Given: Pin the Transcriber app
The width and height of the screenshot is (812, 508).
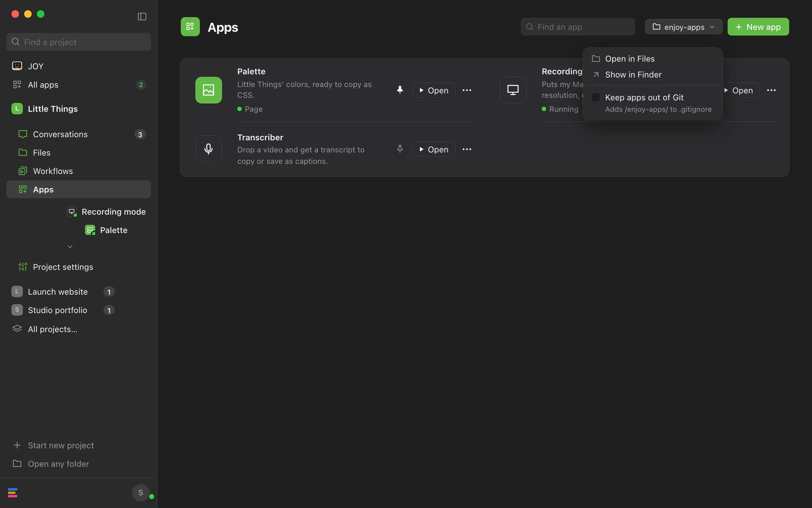Looking at the screenshot, I should click(x=400, y=149).
